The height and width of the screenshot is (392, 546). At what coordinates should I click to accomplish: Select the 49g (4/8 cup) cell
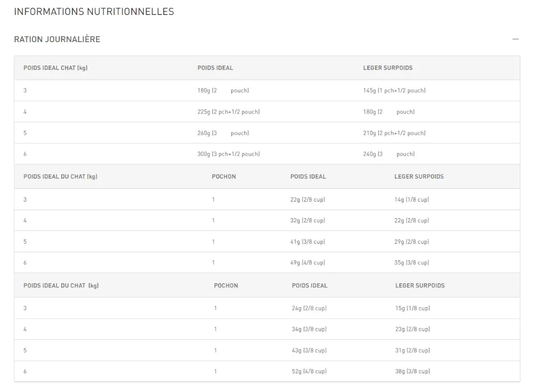pos(308,263)
